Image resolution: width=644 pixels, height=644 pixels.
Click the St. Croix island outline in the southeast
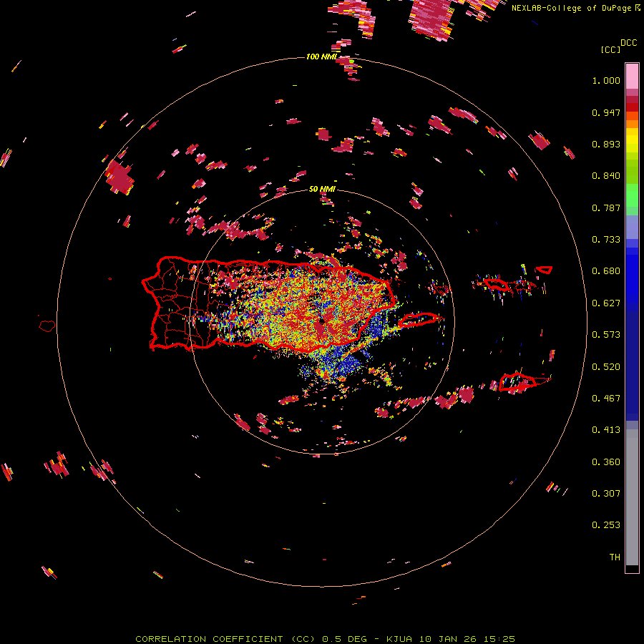(518, 382)
